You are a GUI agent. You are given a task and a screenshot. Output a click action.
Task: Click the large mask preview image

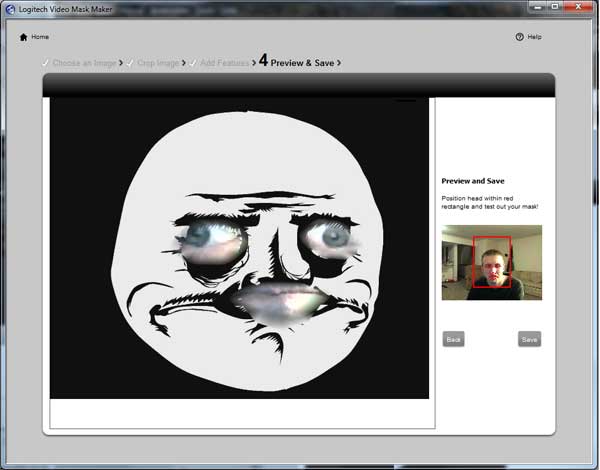pyautogui.click(x=240, y=248)
